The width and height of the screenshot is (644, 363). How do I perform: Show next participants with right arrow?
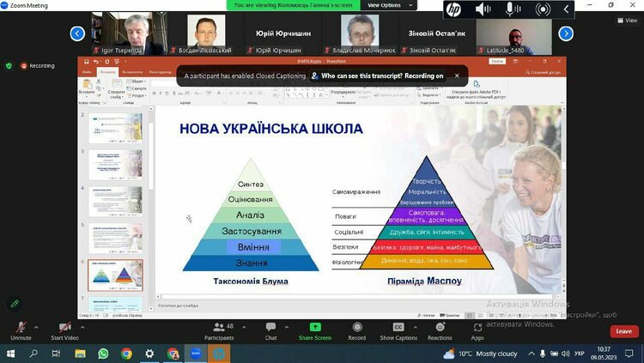[566, 33]
